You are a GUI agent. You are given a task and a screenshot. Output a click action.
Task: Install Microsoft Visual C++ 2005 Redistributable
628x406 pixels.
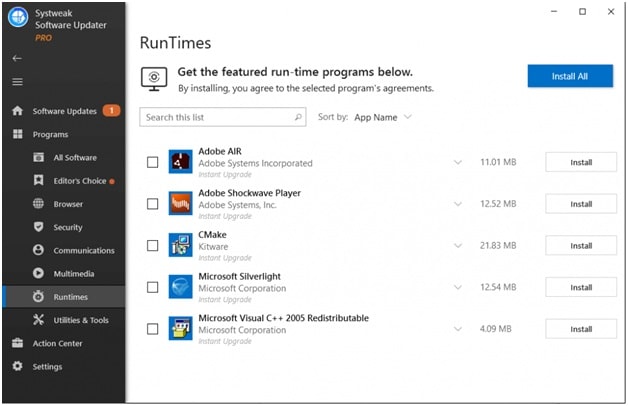click(x=581, y=329)
